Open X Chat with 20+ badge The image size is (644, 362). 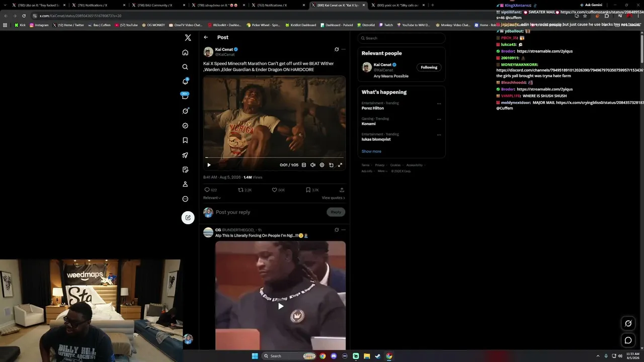point(185,96)
